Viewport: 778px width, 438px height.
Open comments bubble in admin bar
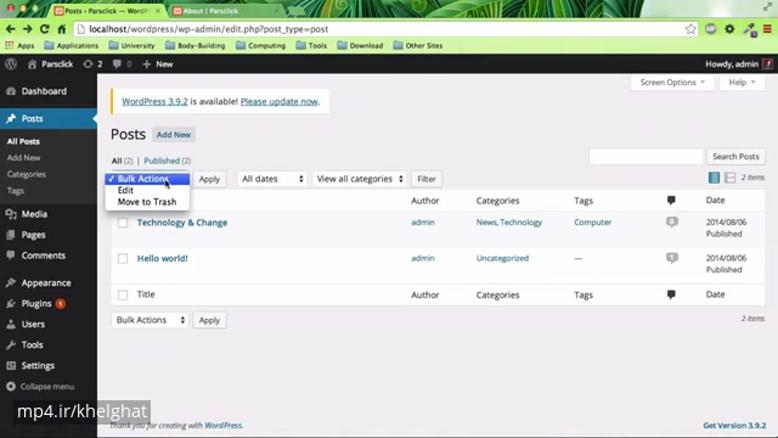[x=122, y=64]
